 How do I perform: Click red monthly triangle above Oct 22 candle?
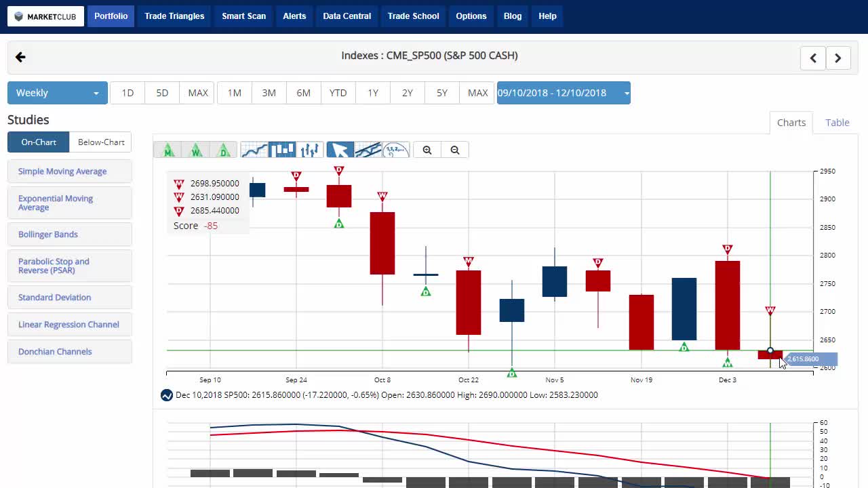(469, 261)
